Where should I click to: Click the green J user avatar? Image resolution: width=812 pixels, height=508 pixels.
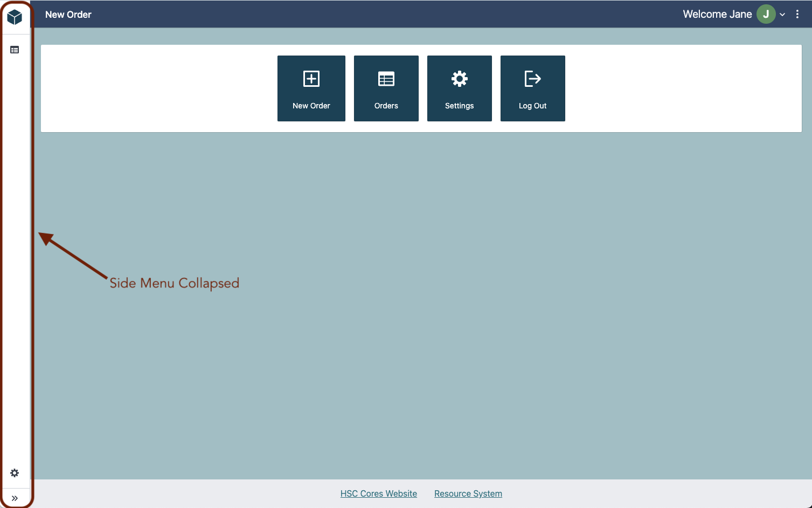pos(766,14)
